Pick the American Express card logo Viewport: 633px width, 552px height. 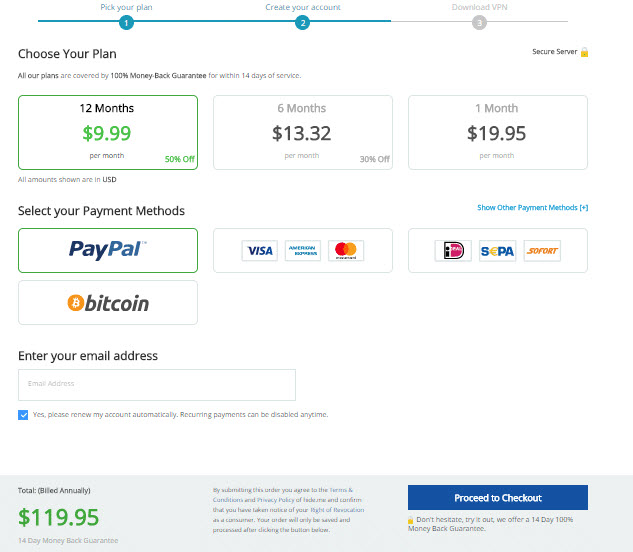(x=303, y=251)
